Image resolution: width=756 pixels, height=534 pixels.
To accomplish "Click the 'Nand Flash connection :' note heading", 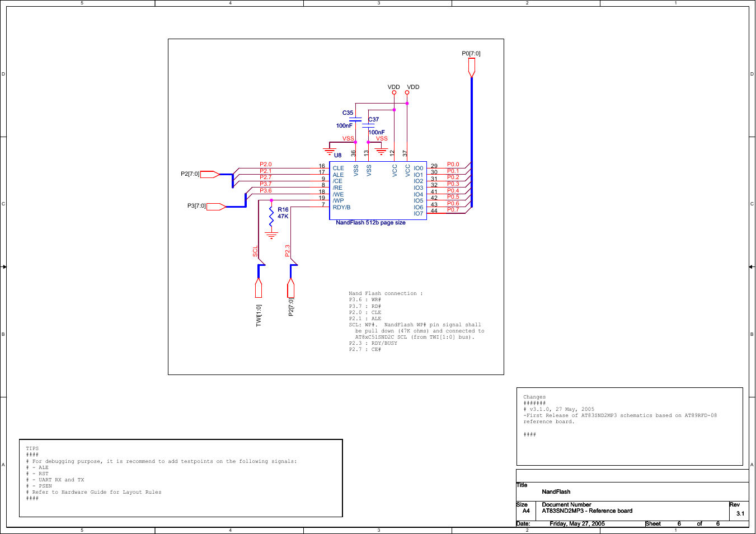I will click(386, 293).
